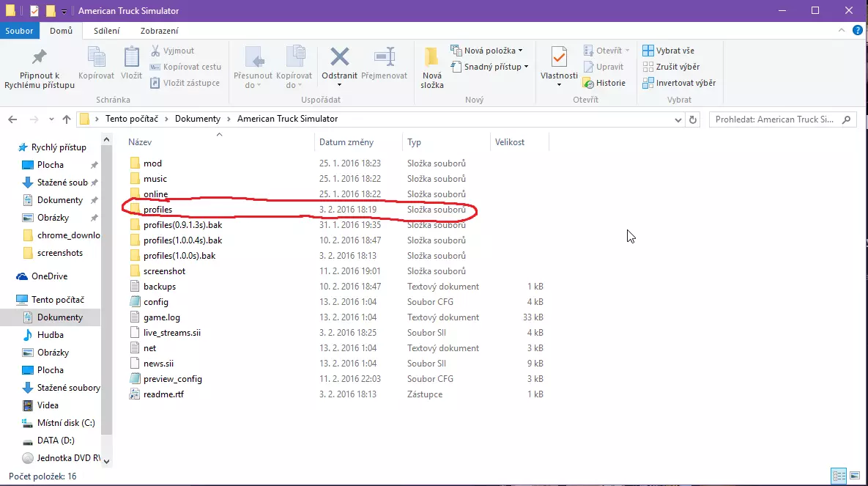Open Místní disk (C:)
868x486 pixels.
[66, 423]
